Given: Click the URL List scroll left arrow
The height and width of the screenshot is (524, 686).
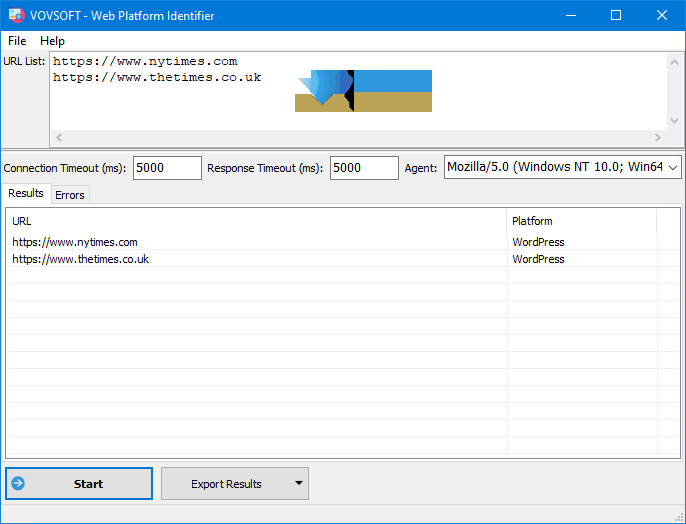Looking at the screenshot, I should click(x=59, y=137).
